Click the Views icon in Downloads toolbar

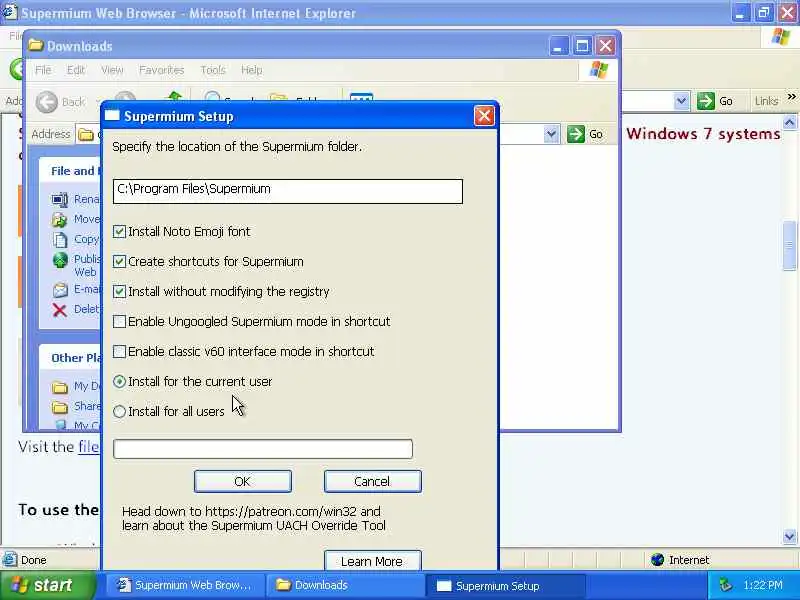point(361,97)
